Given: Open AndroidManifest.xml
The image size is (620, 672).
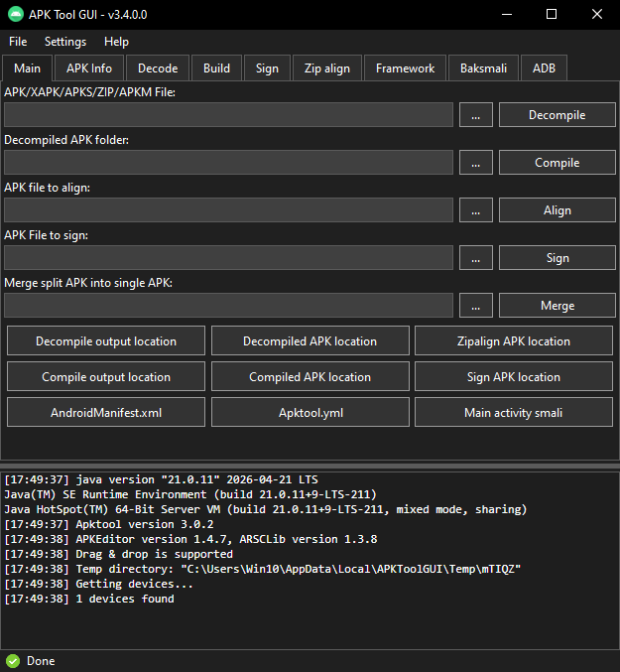Looking at the screenshot, I should tap(106, 412).
